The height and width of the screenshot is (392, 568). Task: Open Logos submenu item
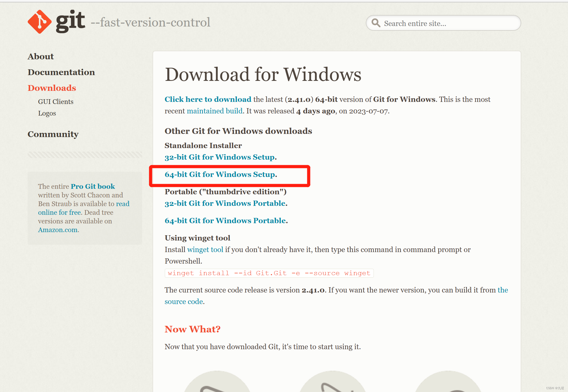(47, 113)
